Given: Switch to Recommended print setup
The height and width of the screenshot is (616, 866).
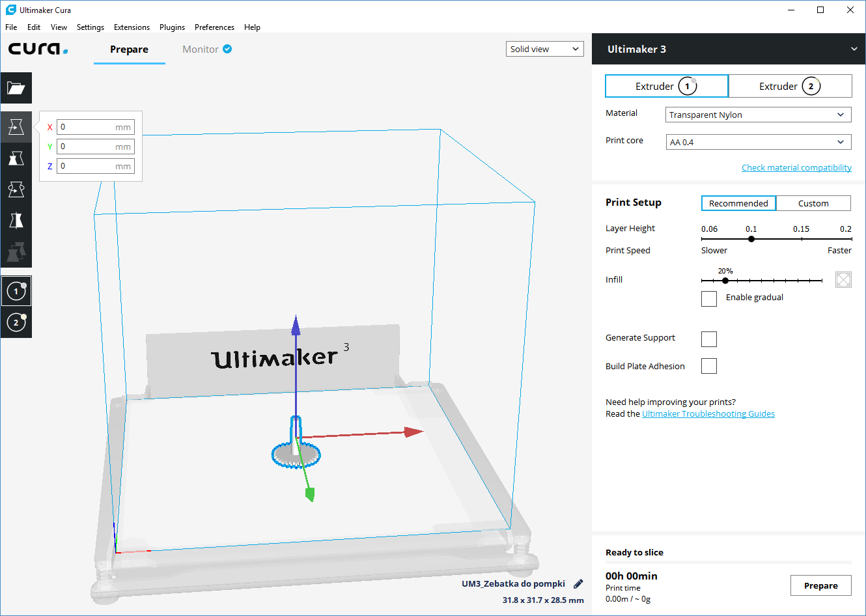Looking at the screenshot, I should (x=738, y=203).
